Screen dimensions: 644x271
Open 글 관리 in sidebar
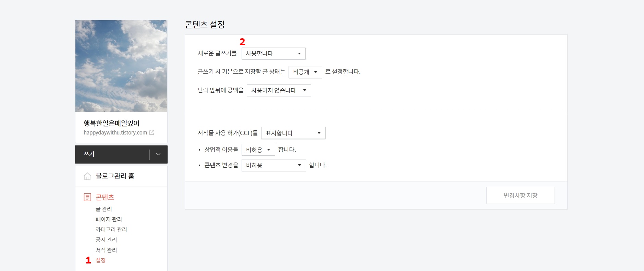click(104, 209)
